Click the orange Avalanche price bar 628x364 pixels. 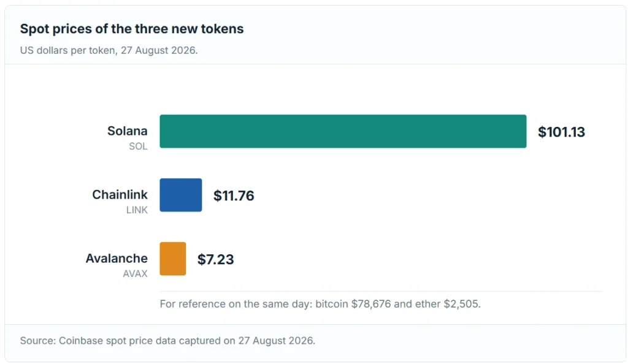(x=172, y=259)
